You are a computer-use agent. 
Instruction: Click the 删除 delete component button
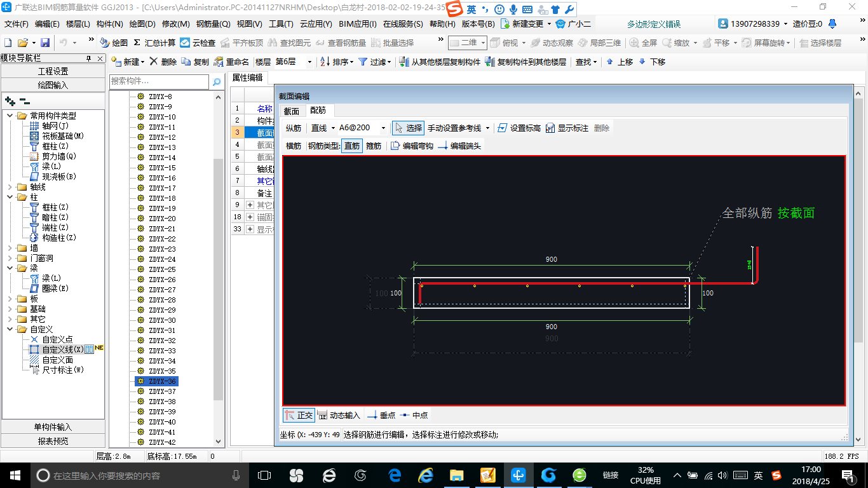(x=163, y=62)
